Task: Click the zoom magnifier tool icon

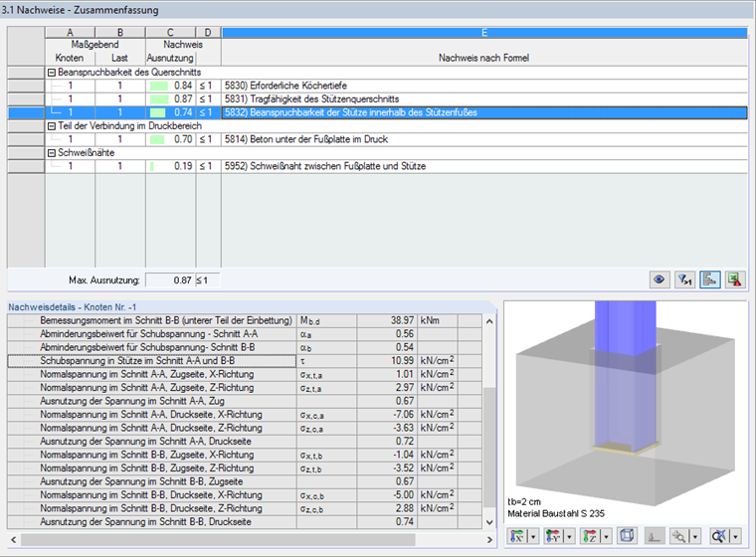Action: (678, 536)
